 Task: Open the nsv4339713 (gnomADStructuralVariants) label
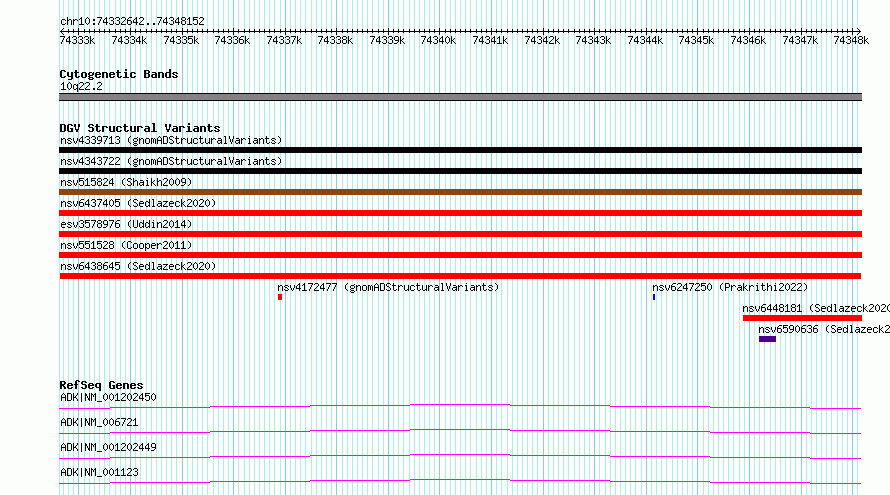[171, 140]
